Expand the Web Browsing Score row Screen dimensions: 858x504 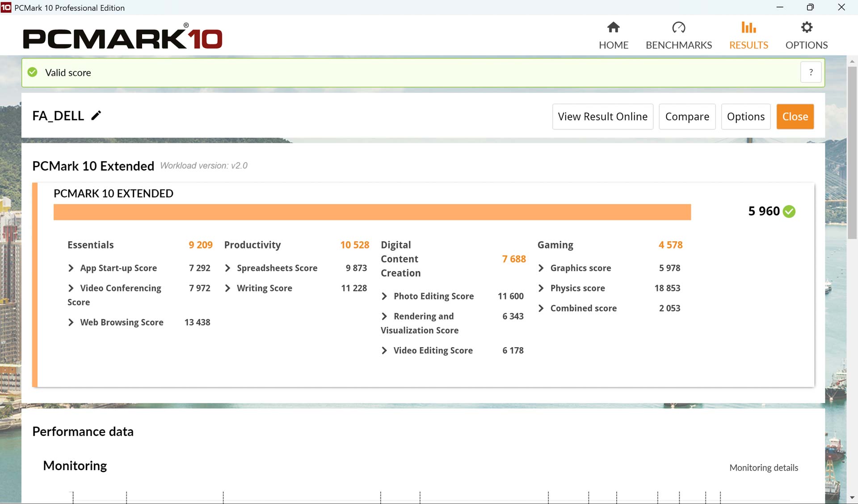click(71, 323)
